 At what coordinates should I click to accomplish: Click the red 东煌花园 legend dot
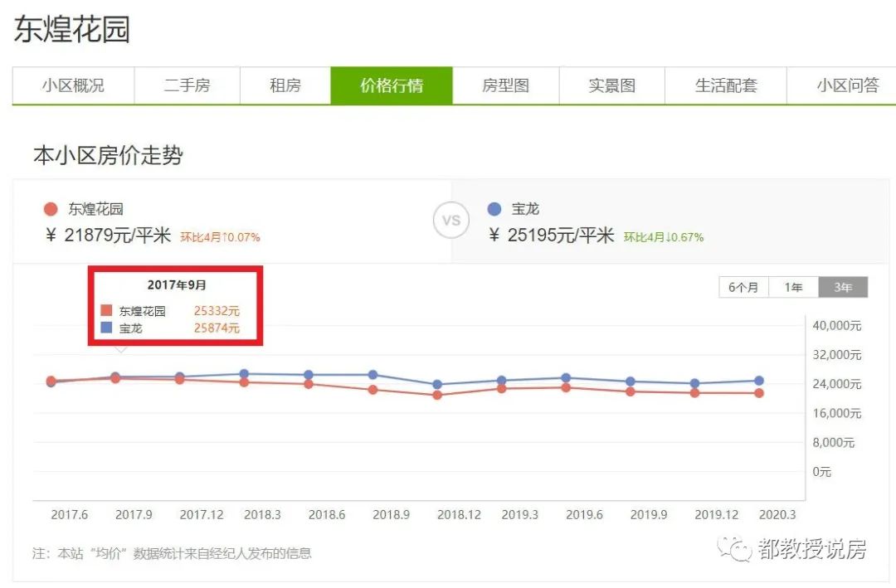coord(51,209)
